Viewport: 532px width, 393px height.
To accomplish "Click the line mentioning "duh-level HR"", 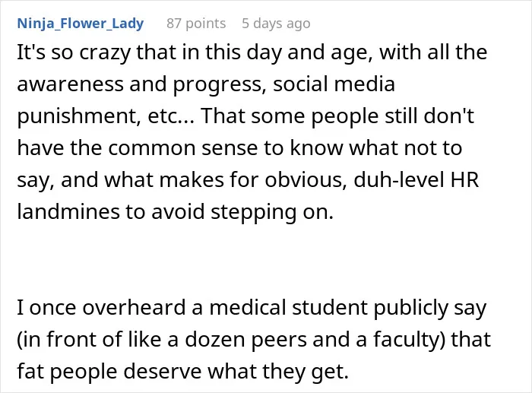I will coord(248,180).
